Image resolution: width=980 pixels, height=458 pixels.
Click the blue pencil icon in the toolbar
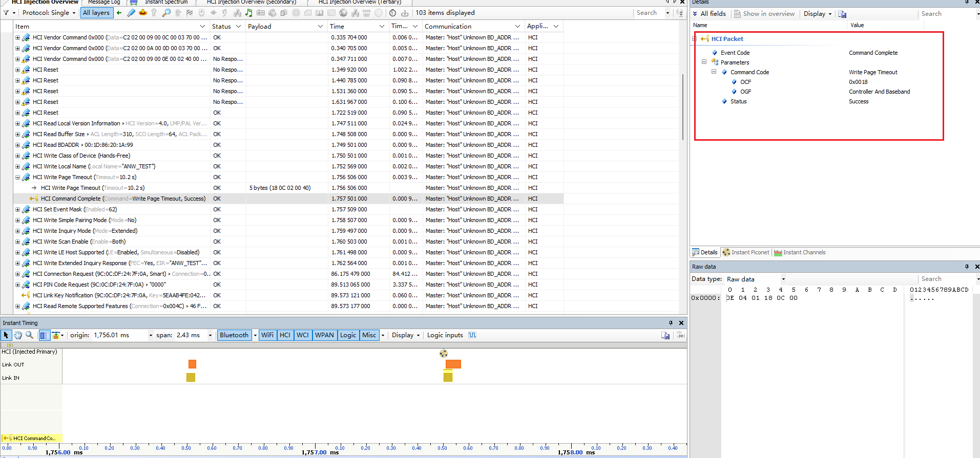click(131, 13)
